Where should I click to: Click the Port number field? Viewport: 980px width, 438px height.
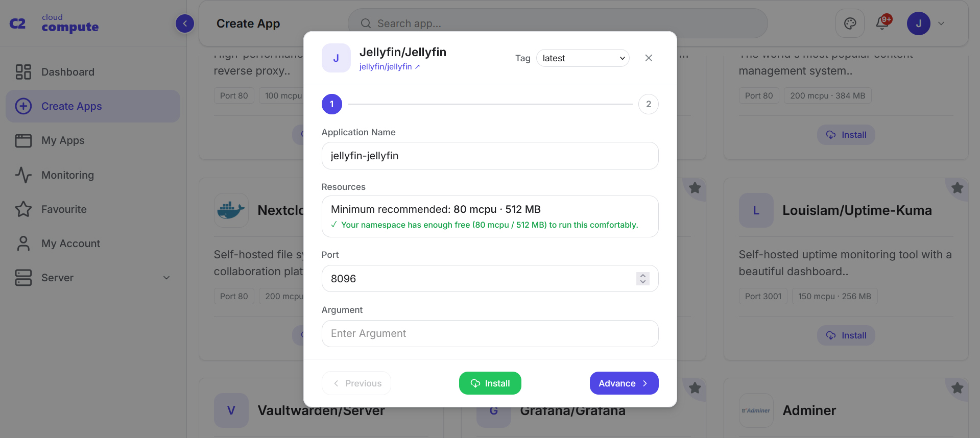[x=490, y=279]
